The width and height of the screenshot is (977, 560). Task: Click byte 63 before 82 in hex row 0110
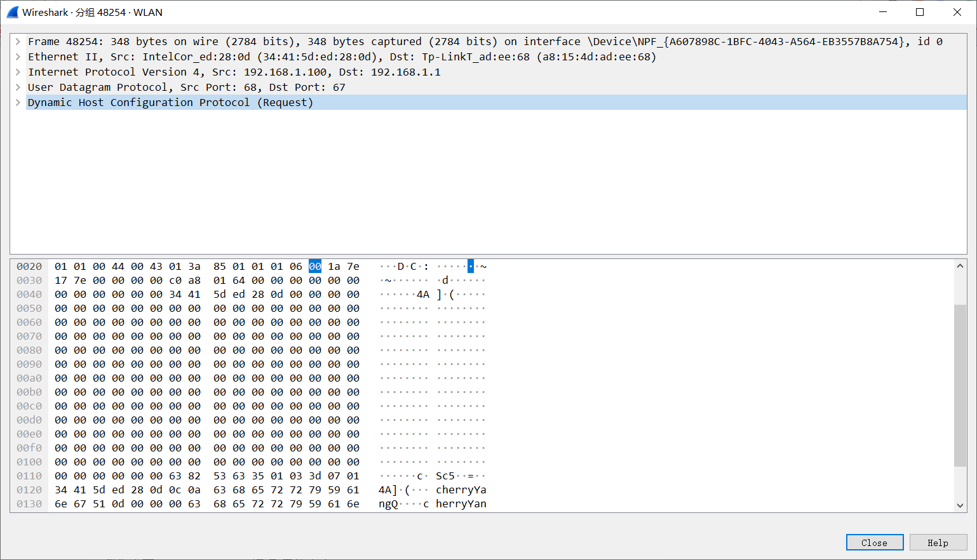[175, 476]
